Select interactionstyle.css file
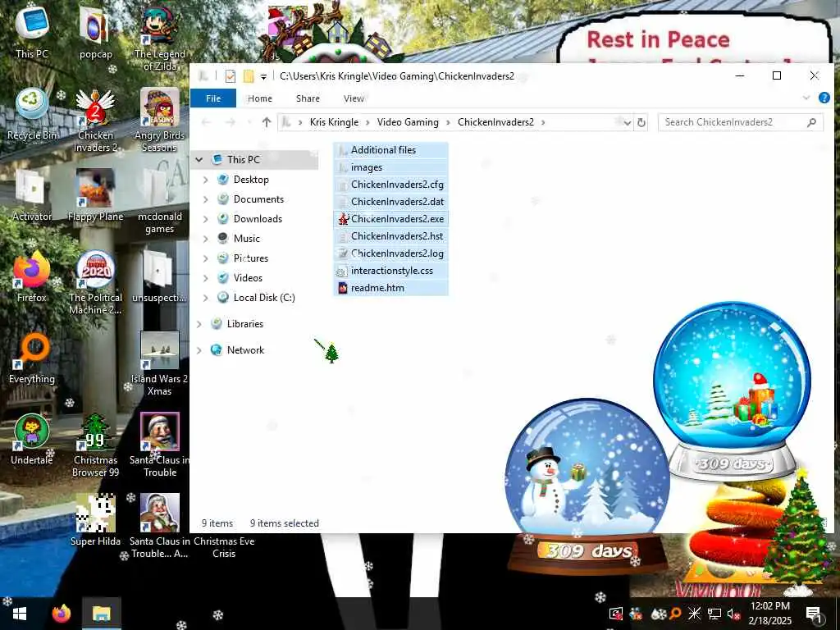This screenshot has height=630, width=840. [390, 271]
